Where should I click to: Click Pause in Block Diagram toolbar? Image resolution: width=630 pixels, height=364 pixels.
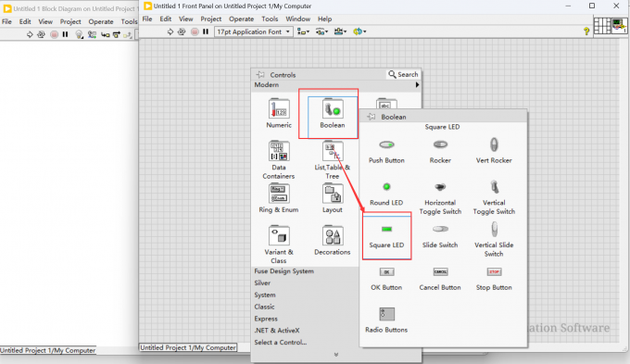(x=65, y=34)
